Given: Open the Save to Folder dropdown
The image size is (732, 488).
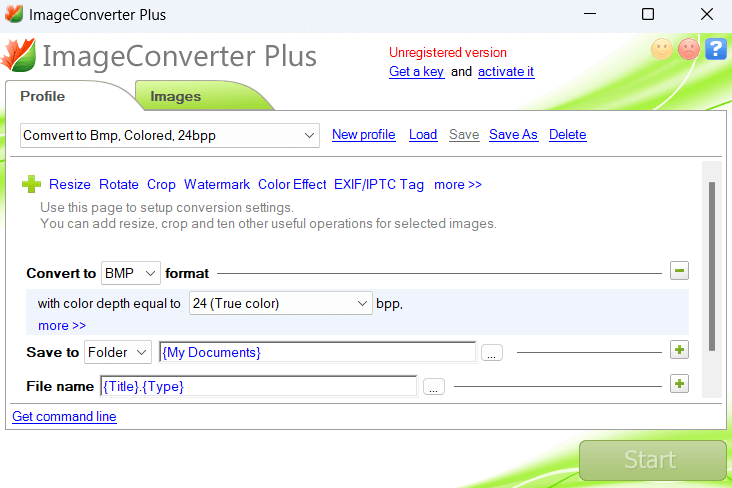Looking at the screenshot, I should pyautogui.click(x=118, y=352).
